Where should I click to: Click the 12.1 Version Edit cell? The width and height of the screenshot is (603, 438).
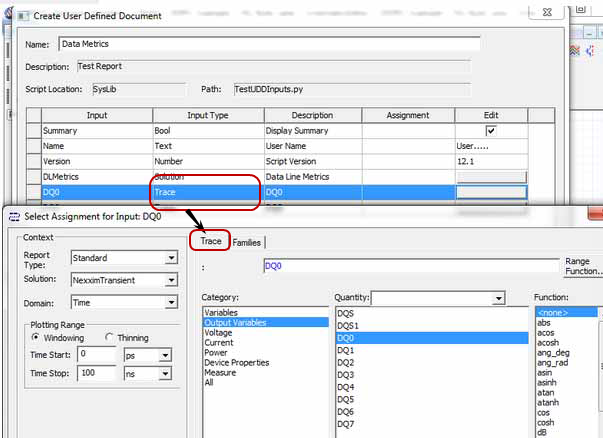[491, 162]
